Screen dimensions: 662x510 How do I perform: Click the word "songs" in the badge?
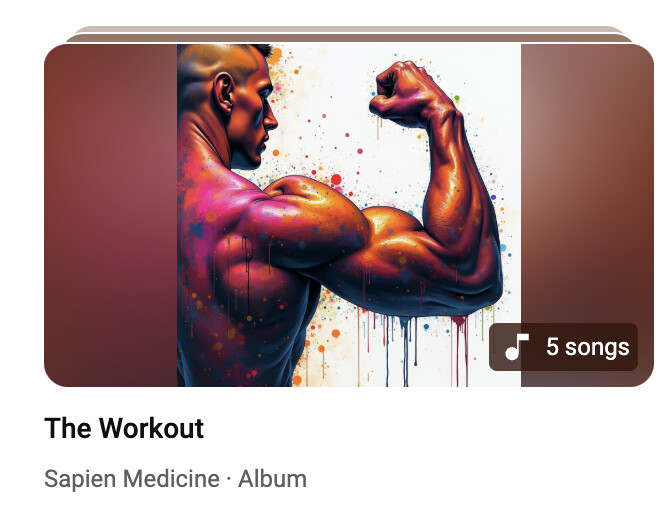point(597,348)
